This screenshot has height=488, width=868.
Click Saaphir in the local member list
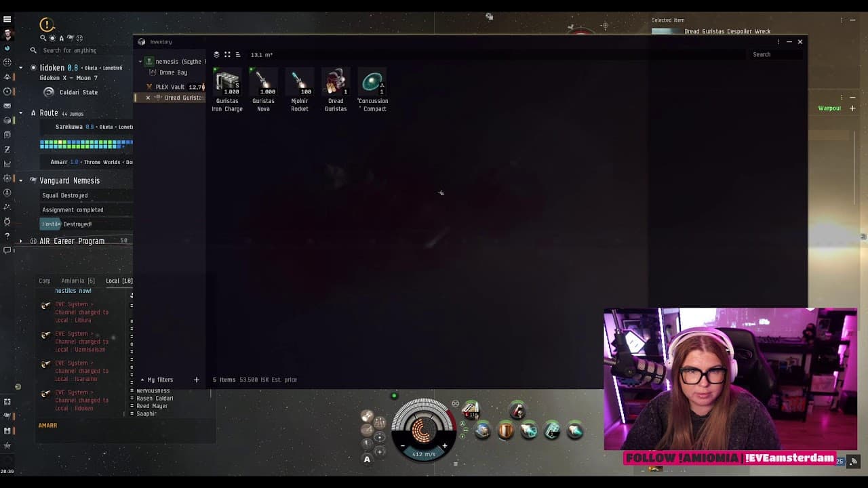(x=146, y=413)
